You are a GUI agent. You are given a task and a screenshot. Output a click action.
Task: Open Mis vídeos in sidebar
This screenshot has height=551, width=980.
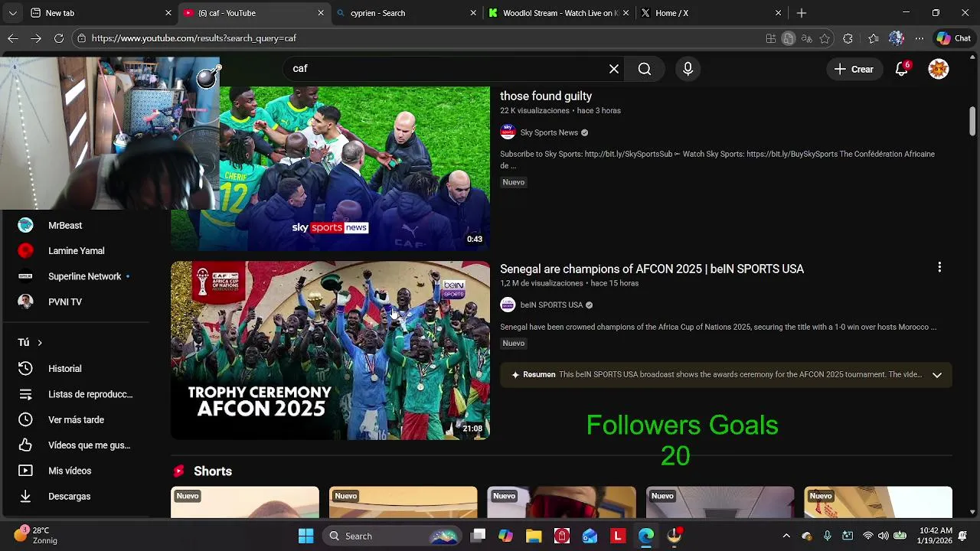[70, 471]
